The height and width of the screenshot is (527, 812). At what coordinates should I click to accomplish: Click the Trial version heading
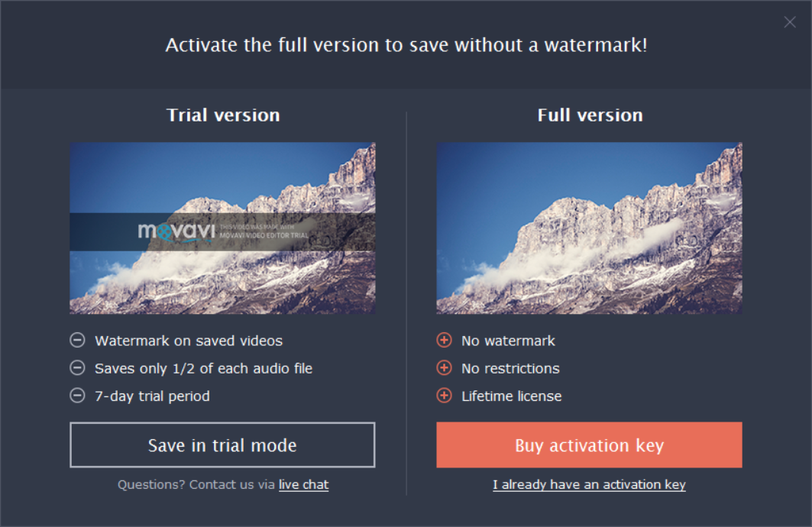point(223,115)
